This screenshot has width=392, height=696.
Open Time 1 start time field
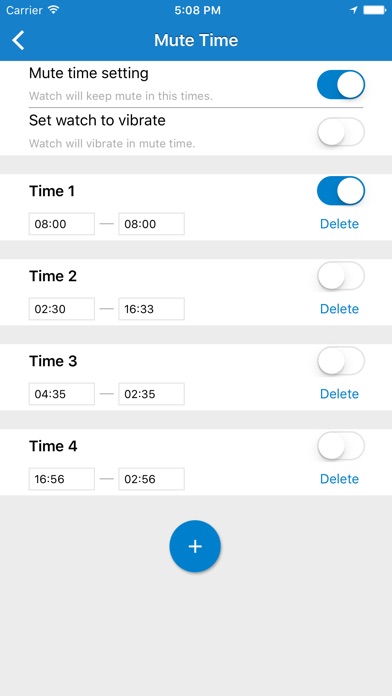62,224
